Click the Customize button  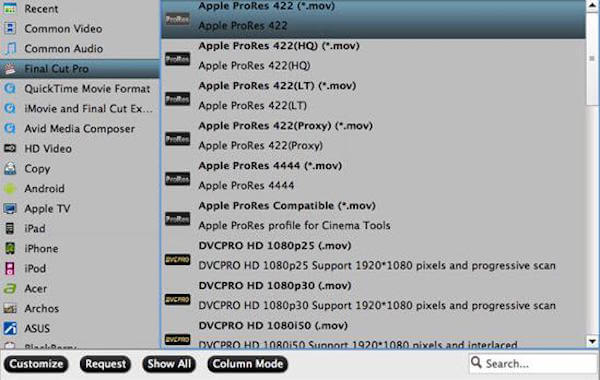tap(36, 364)
